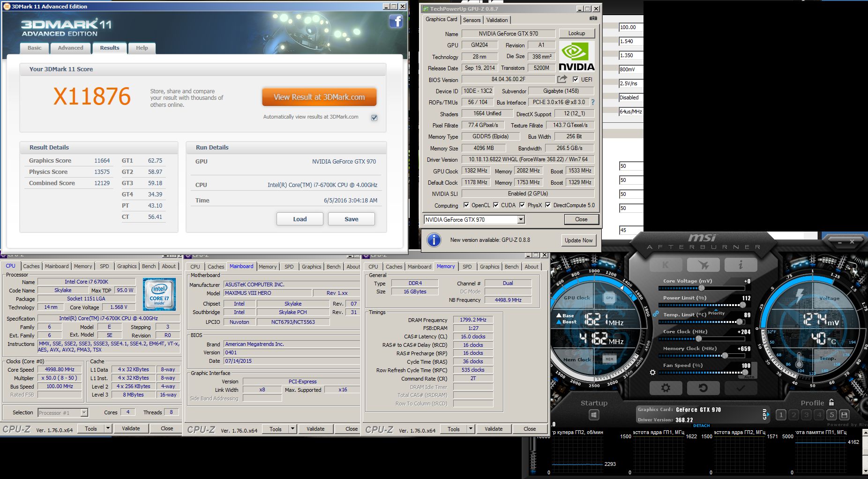Select Afterburner profile slot 2
The height and width of the screenshot is (479, 868).
pyautogui.click(x=793, y=415)
